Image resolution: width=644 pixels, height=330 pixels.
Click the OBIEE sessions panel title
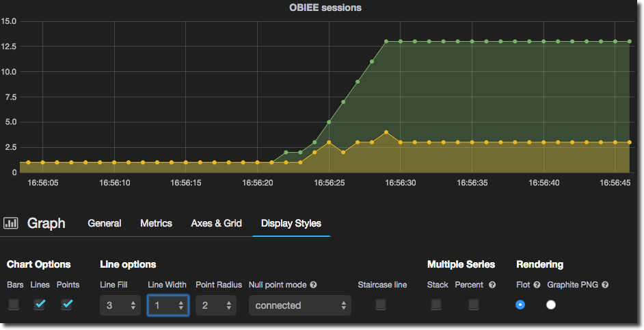(x=325, y=8)
